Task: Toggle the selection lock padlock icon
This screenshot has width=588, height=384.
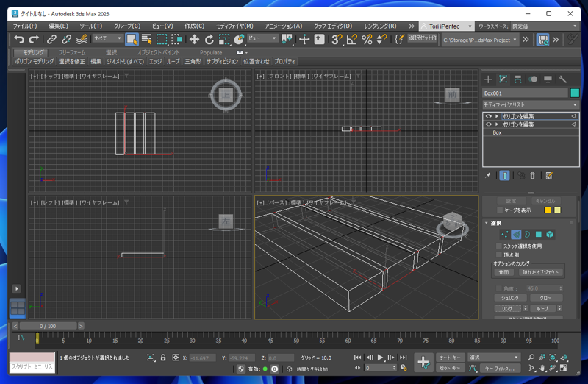Action: point(163,358)
